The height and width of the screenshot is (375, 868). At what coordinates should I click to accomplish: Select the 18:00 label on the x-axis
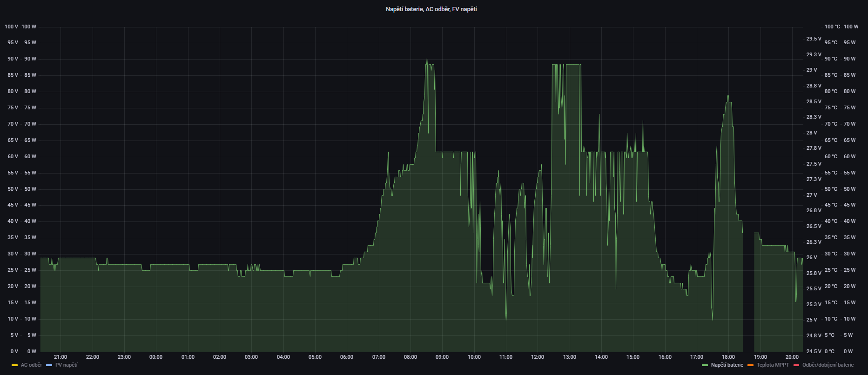pyautogui.click(x=728, y=357)
